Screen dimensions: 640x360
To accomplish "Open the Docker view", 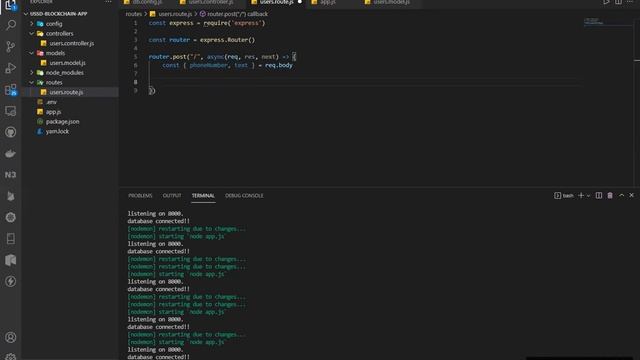I will [11, 153].
